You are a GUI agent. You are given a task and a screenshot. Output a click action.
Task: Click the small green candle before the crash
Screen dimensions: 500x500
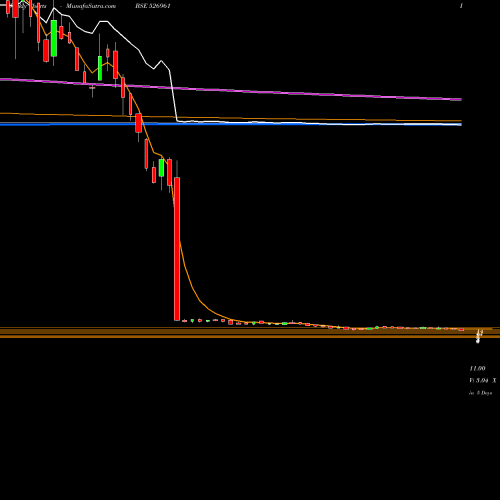[161, 168]
